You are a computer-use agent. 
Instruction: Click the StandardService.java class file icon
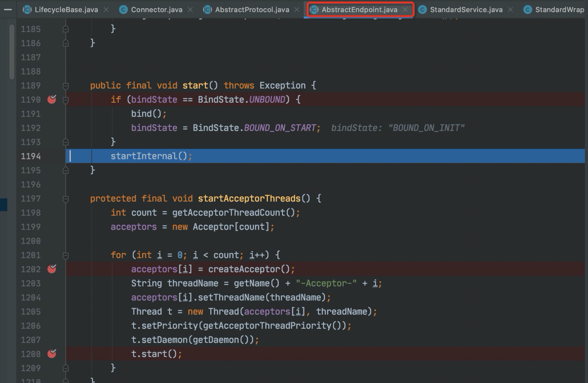422,10
